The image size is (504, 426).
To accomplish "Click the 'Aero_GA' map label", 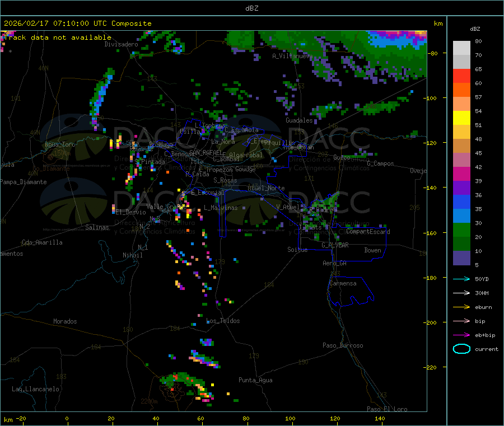I will pos(335,263).
